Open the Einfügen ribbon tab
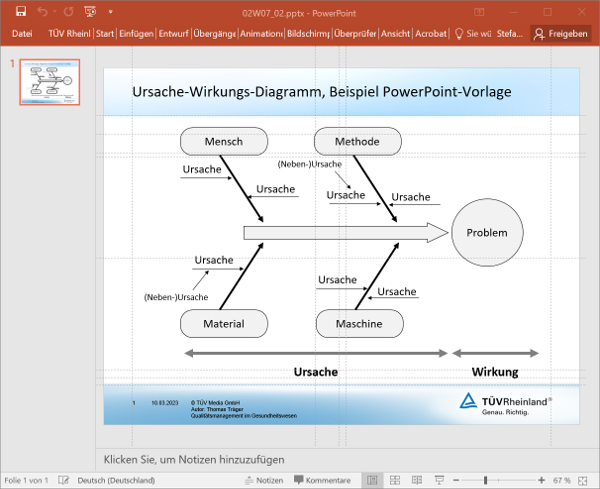The image size is (600, 489). click(136, 33)
